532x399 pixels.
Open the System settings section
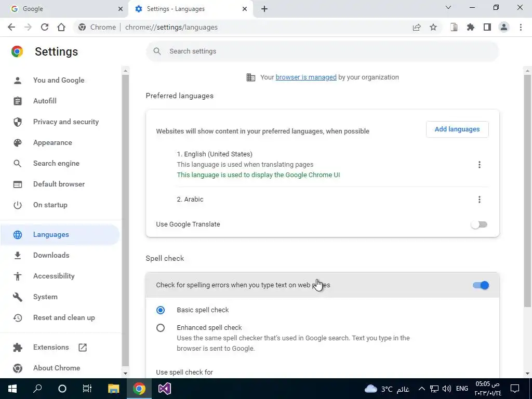click(45, 297)
